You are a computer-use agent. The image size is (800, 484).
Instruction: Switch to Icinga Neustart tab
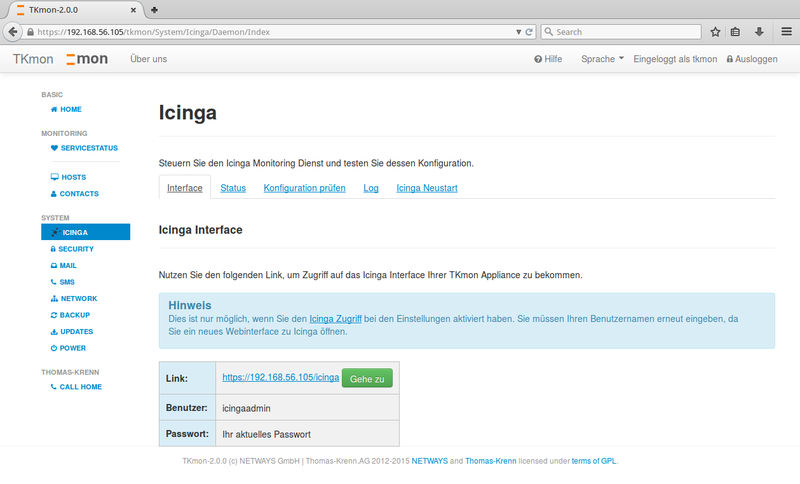[427, 188]
